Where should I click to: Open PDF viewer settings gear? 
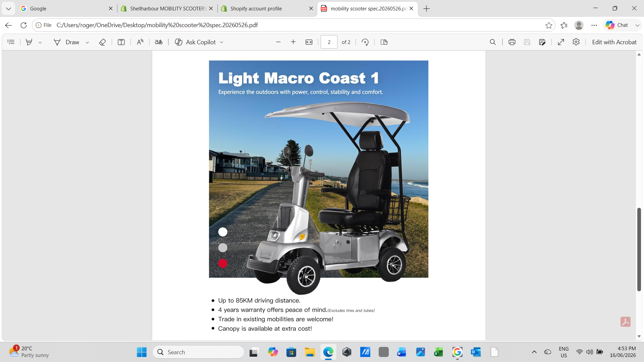[x=576, y=42]
